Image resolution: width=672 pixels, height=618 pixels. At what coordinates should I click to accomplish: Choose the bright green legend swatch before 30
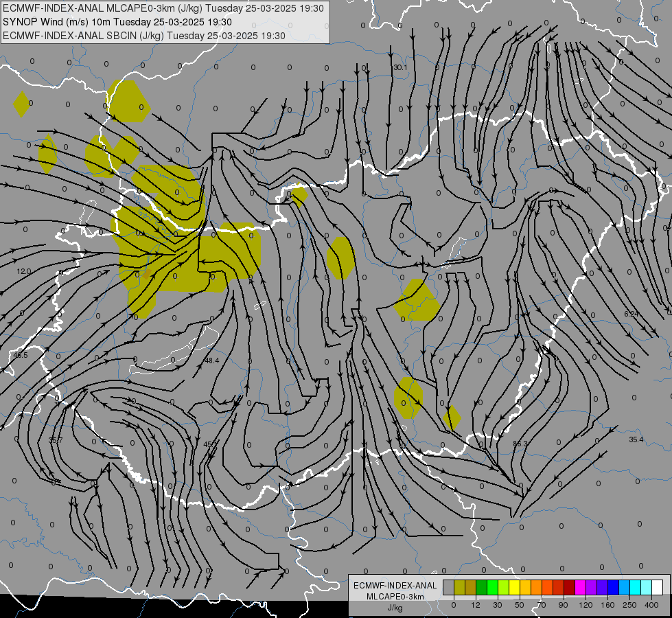click(492, 587)
